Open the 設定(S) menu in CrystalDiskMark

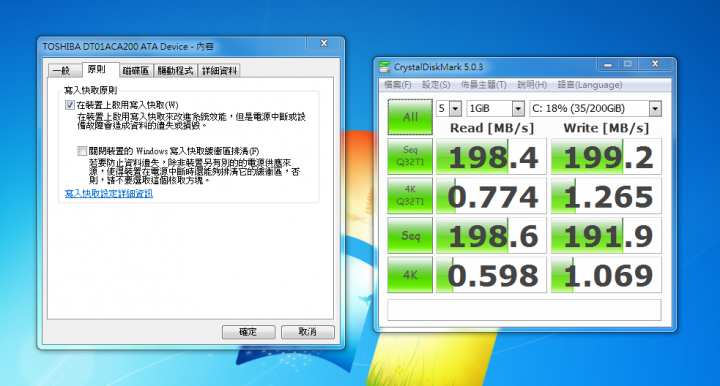coord(436,85)
